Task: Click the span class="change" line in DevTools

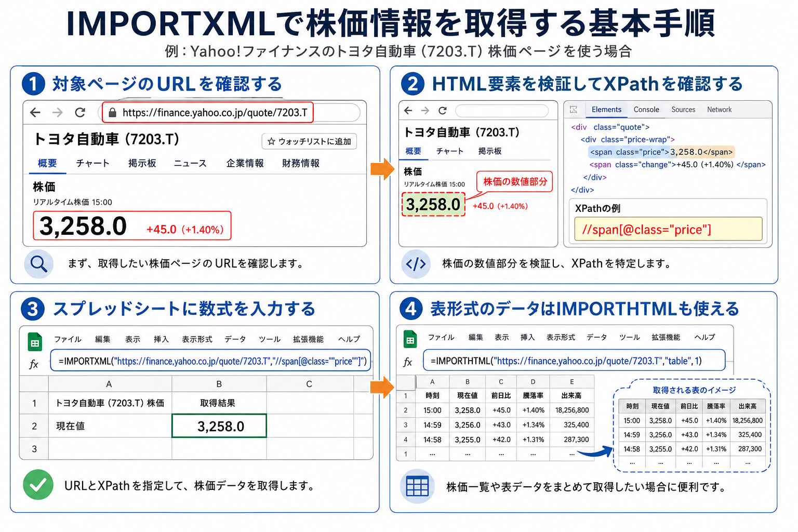Action: pyautogui.click(x=677, y=165)
